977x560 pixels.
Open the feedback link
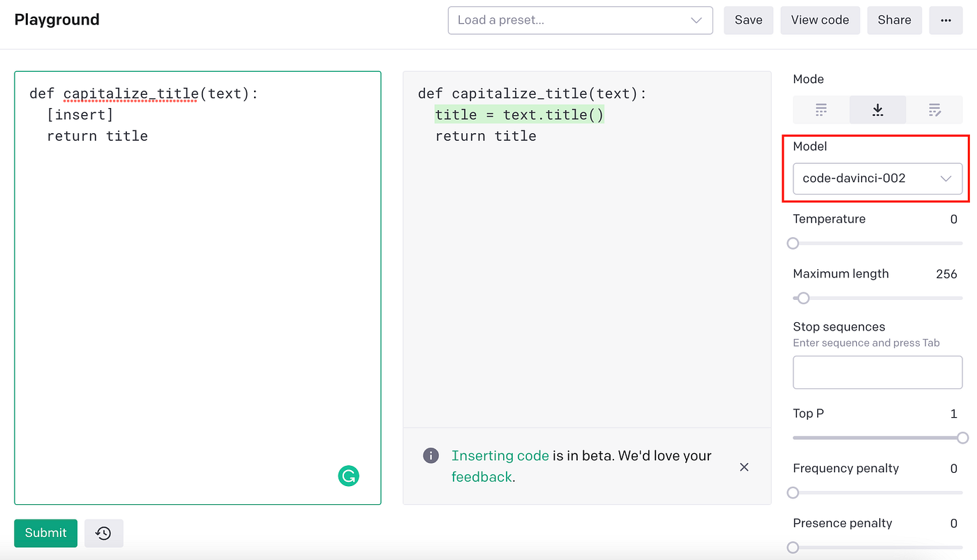(x=482, y=477)
